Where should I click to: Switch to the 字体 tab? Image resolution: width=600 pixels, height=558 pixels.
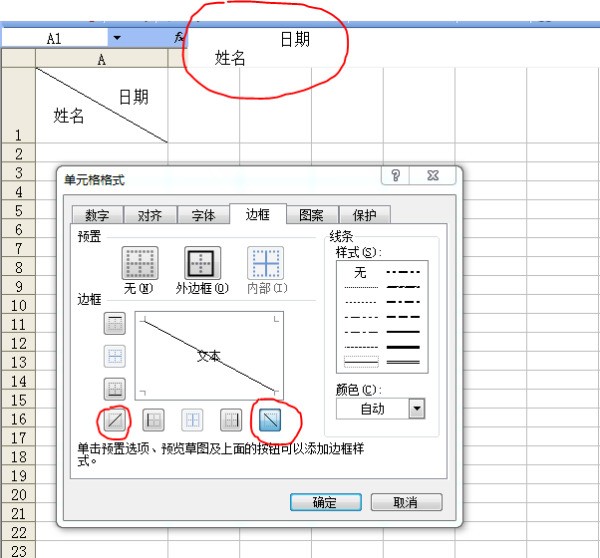203,215
